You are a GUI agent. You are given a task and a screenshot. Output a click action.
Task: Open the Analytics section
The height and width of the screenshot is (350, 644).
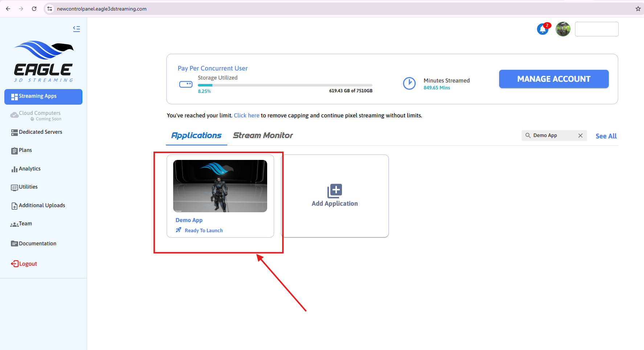tap(15, 169)
